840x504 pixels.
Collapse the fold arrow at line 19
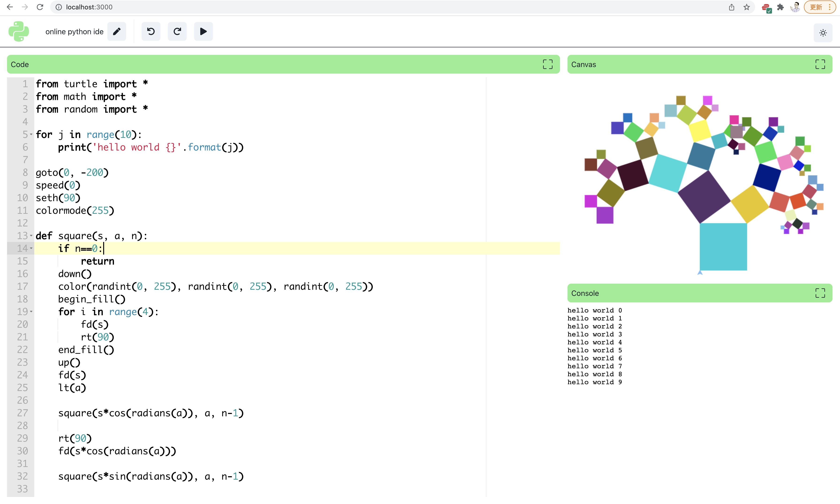coord(31,312)
